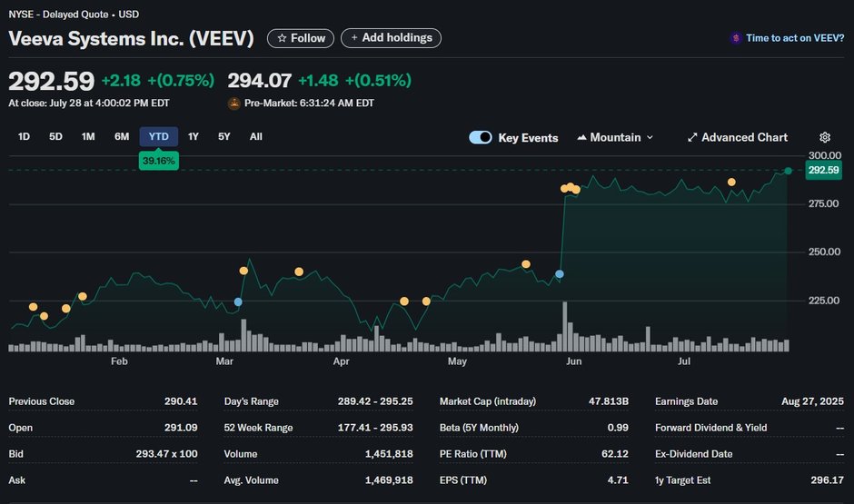854x504 pixels.
Task: Click the Bid value 293.47 x 100
Action: pyautogui.click(x=166, y=454)
